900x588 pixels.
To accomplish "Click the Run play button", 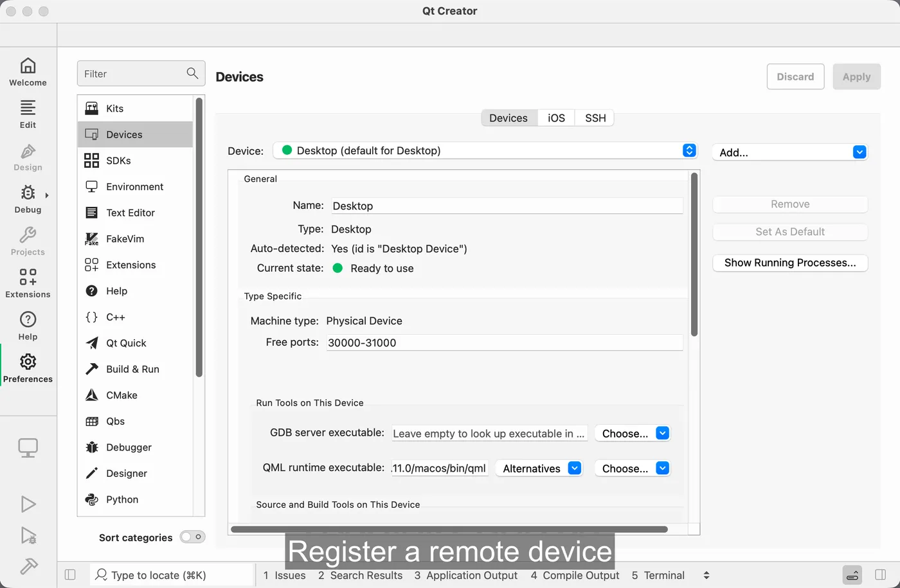I will pos(28,504).
